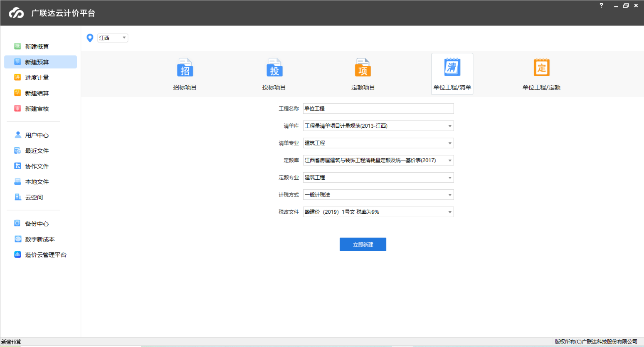Click the 新建预算 sidebar icon
This screenshot has height=347, width=644.
point(17,61)
